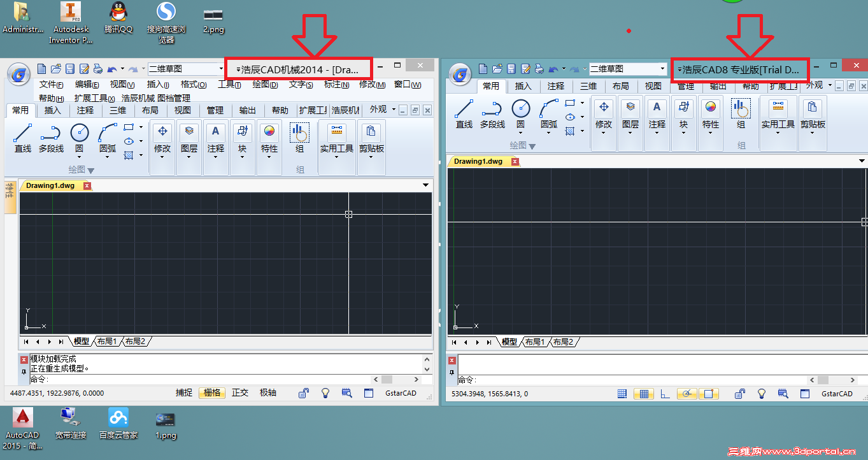868x460 pixels.
Task: Click the 组 icon in the CAD机械2014 window
Action: [299, 133]
